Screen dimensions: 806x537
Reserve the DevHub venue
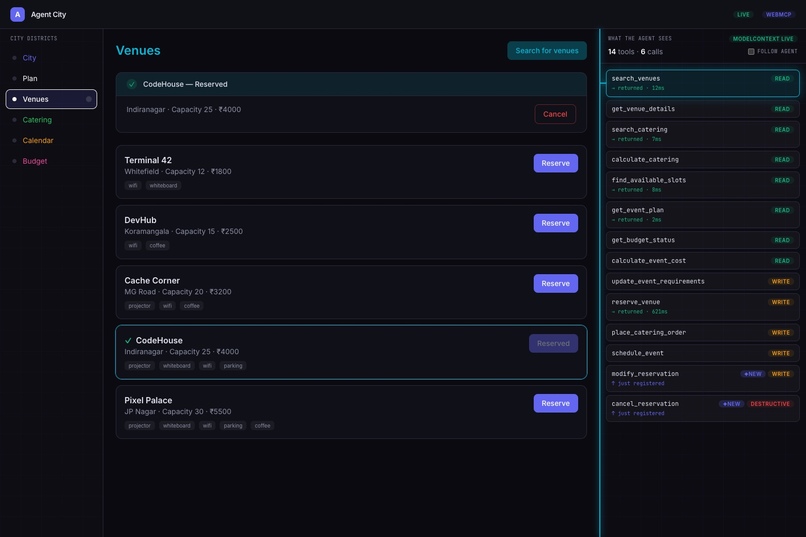click(556, 223)
